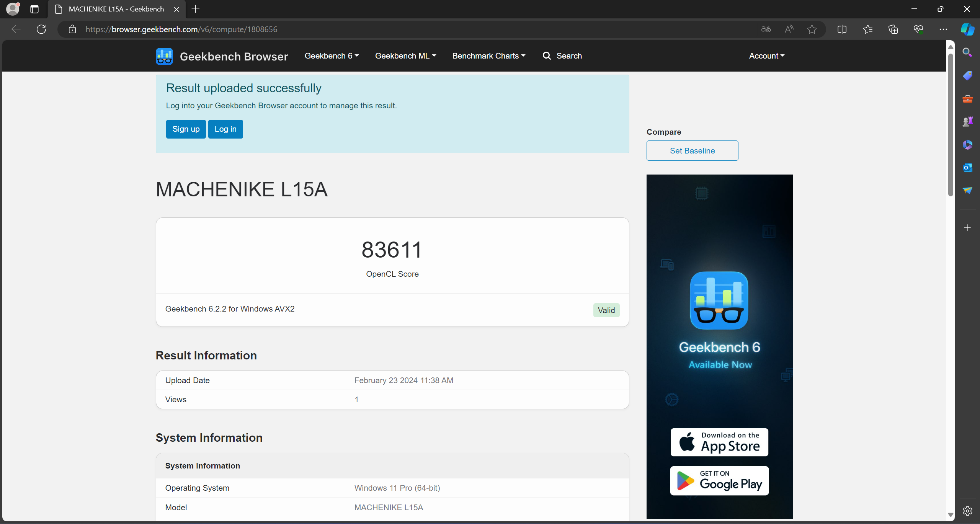Click the Geekbench Browser title link
Viewport: 980px width, 524px height.
point(234,57)
